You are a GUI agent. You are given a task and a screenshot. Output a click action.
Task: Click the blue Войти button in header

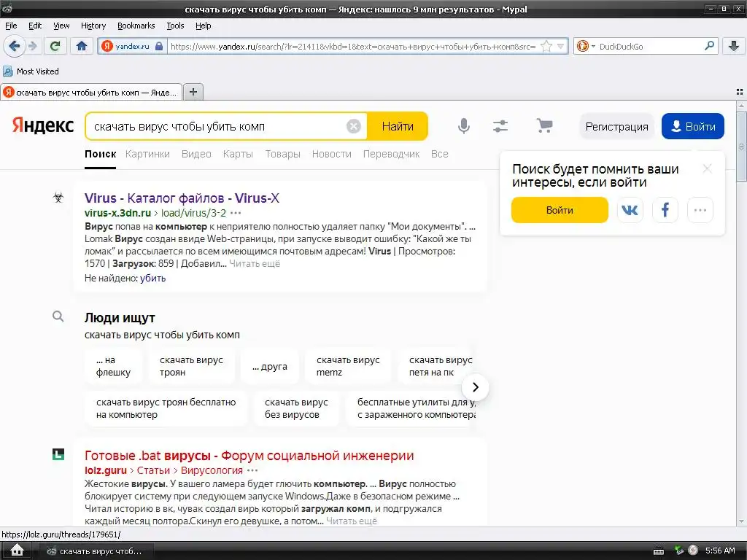tap(693, 126)
